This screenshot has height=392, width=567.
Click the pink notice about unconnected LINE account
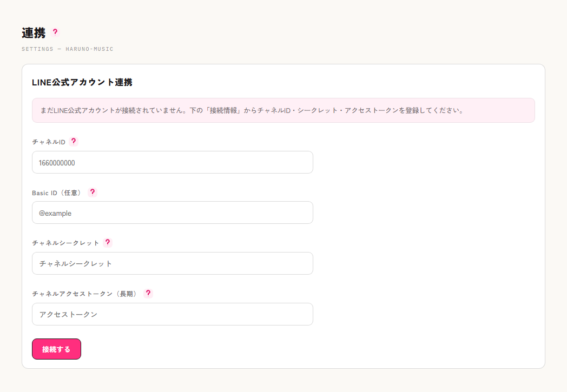283,110
